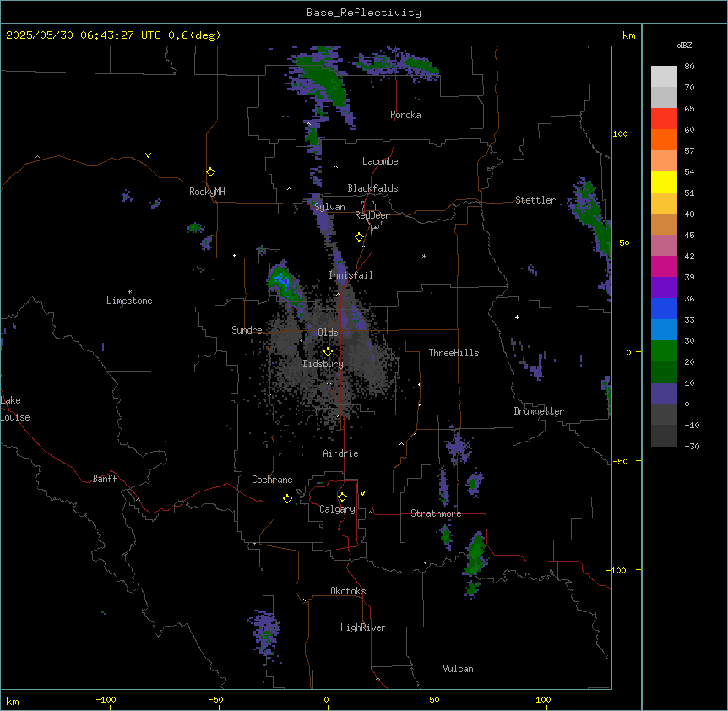This screenshot has width=728, height=711.
Task: Click the Lacombe city label
Action: coord(380,161)
